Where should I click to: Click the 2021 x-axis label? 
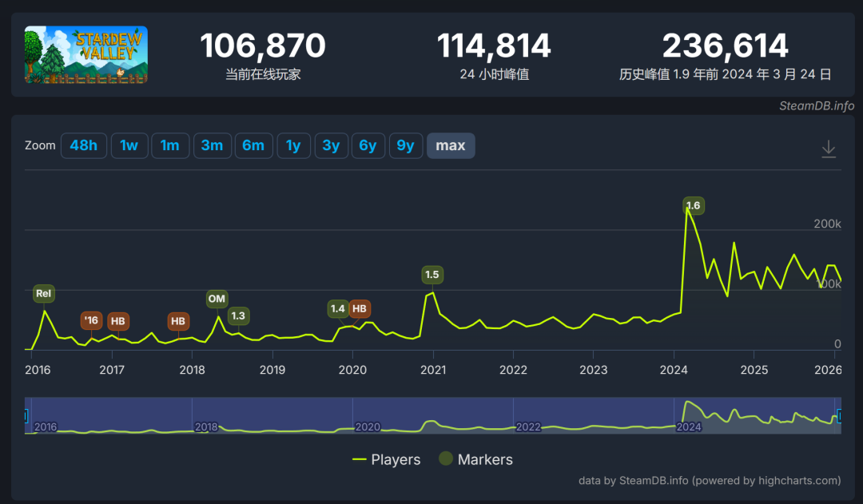point(433,370)
